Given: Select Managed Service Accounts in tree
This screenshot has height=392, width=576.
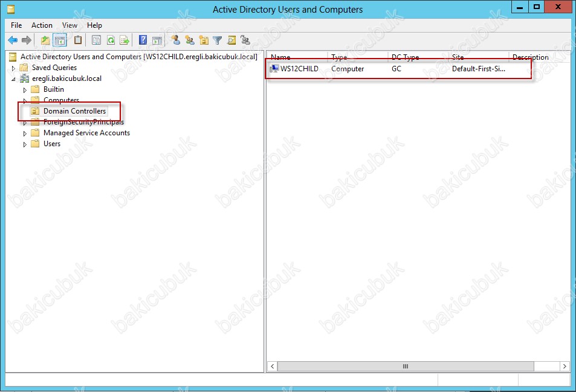Looking at the screenshot, I should pos(86,133).
